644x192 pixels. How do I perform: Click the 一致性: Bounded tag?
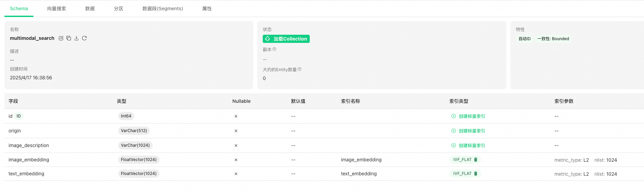553,39
